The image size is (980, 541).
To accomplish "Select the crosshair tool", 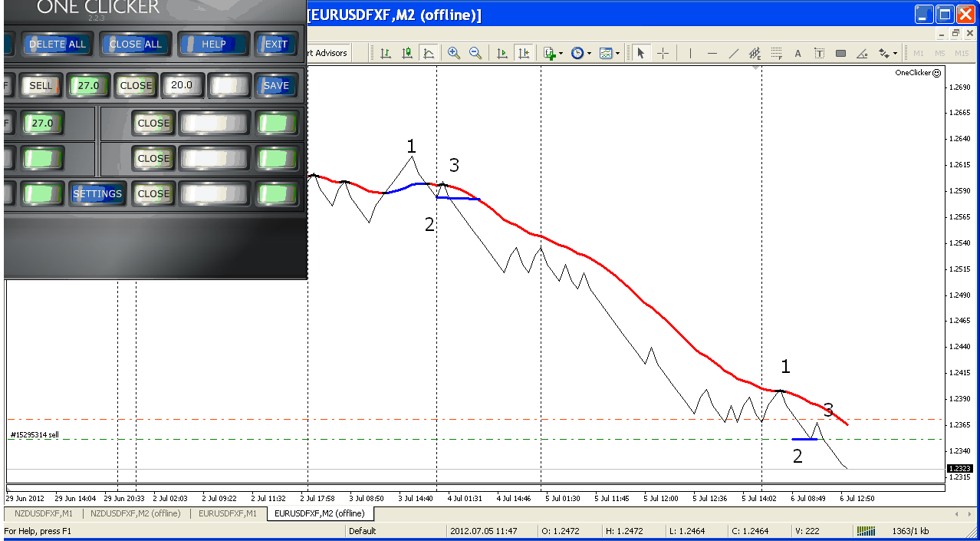I will click(663, 53).
